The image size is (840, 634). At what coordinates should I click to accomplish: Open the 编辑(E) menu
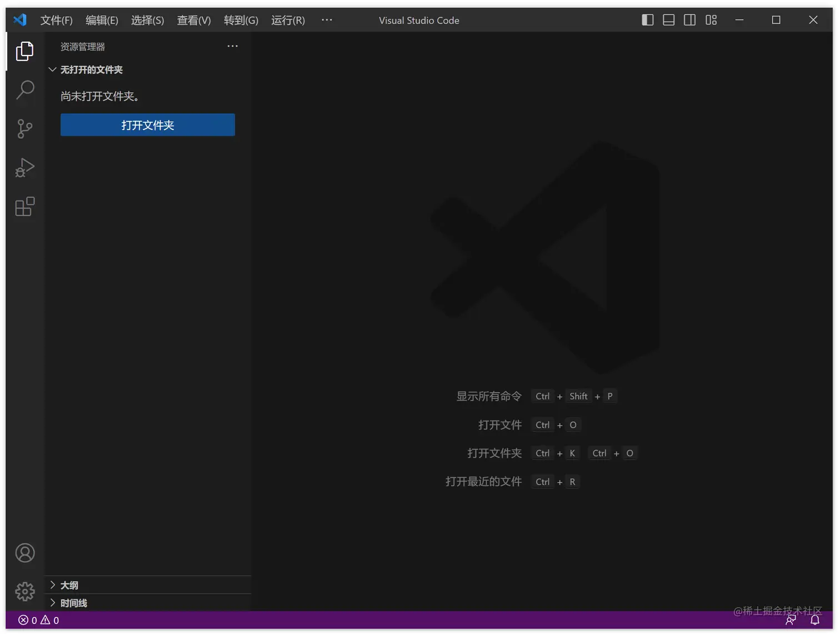tap(102, 21)
